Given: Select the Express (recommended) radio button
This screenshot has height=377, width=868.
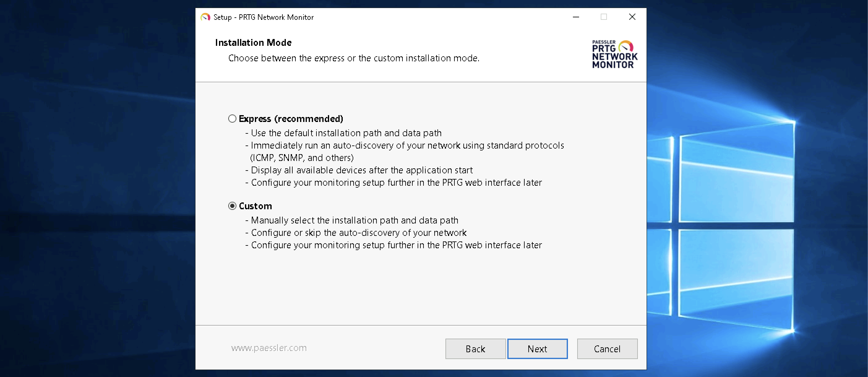Looking at the screenshot, I should pyautogui.click(x=232, y=119).
